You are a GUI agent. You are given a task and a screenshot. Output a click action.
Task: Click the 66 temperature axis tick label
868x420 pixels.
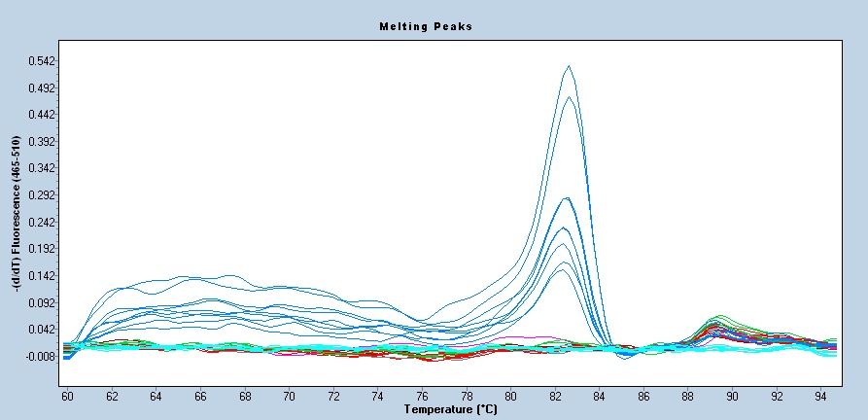(200, 397)
